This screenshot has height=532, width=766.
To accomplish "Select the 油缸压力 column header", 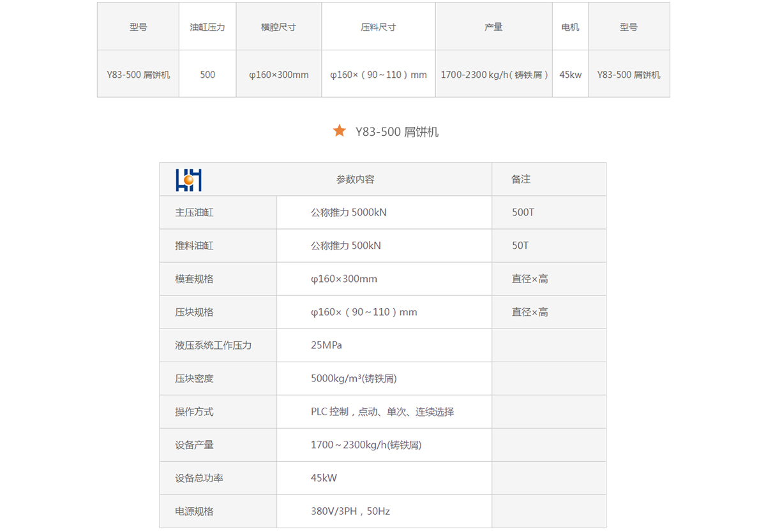I will tap(207, 27).
